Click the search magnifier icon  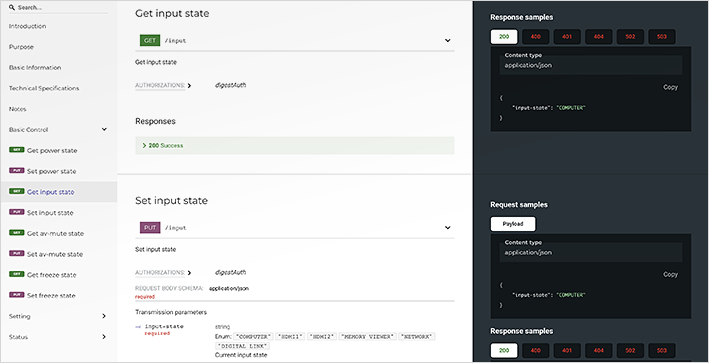pos(11,8)
